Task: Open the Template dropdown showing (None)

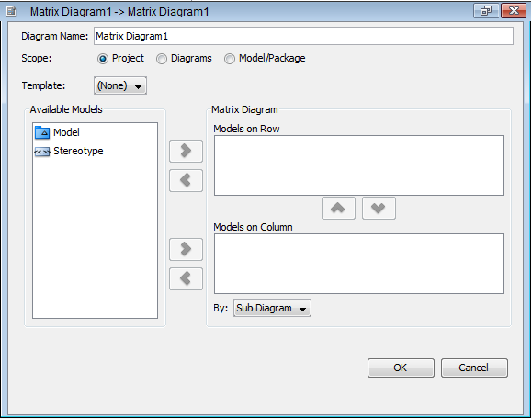Action: pyautogui.click(x=120, y=85)
